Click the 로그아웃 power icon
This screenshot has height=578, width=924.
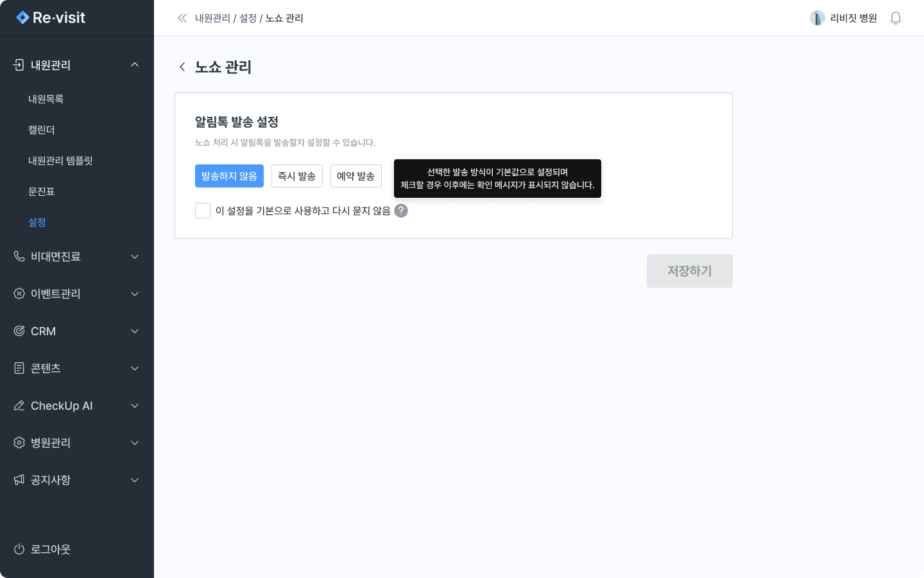point(19,549)
